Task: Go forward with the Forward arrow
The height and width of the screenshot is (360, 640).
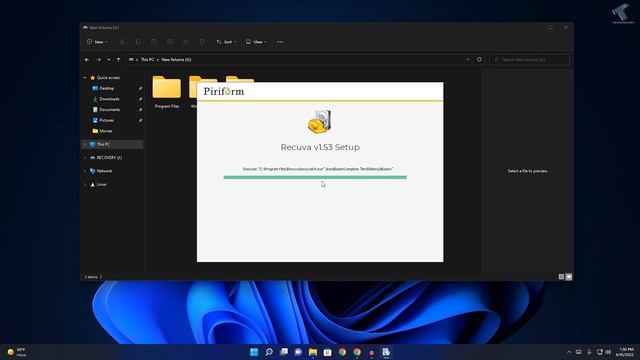Action: [x=98, y=60]
